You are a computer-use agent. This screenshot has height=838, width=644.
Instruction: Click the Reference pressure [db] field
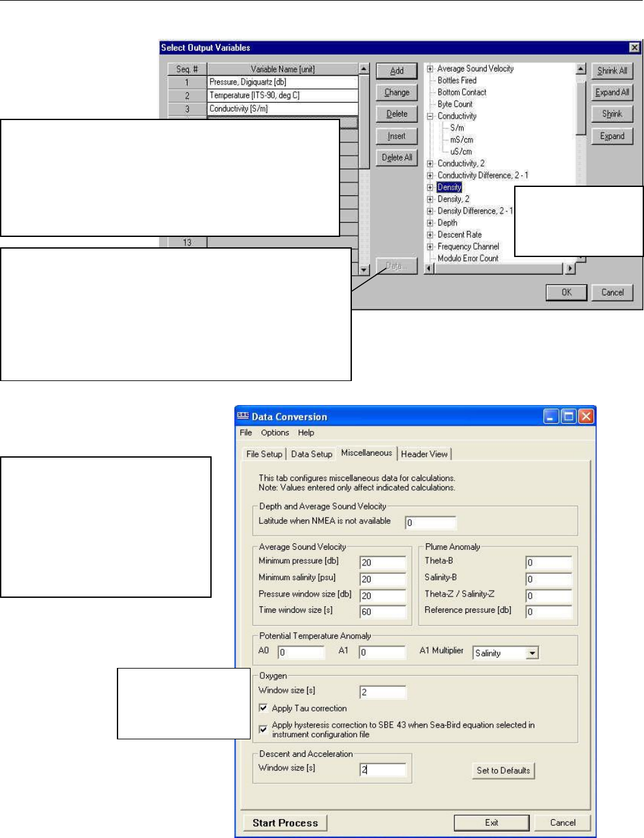pyautogui.click(x=549, y=612)
